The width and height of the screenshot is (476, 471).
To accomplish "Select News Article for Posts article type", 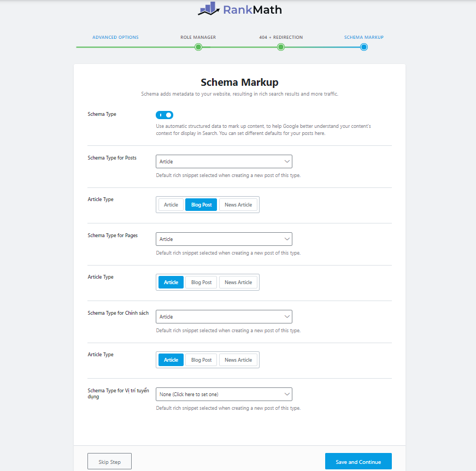I will point(238,205).
